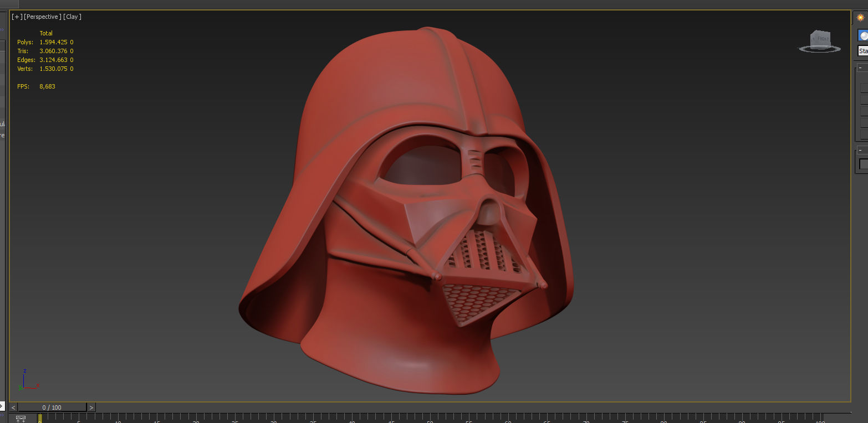Open the viewport [+] general menu

coord(17,17)
